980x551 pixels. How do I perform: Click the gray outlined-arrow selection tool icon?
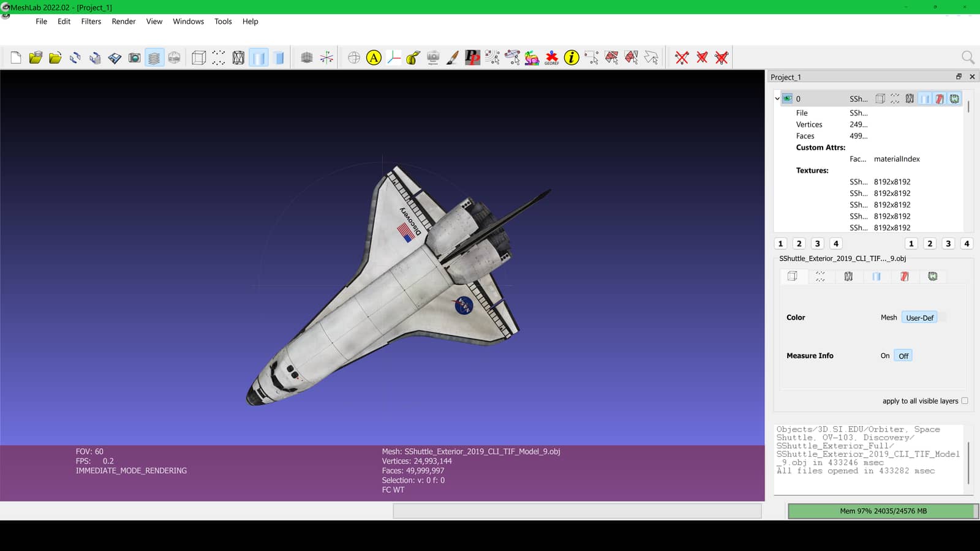pyautogui.click(x=651, y=58)
